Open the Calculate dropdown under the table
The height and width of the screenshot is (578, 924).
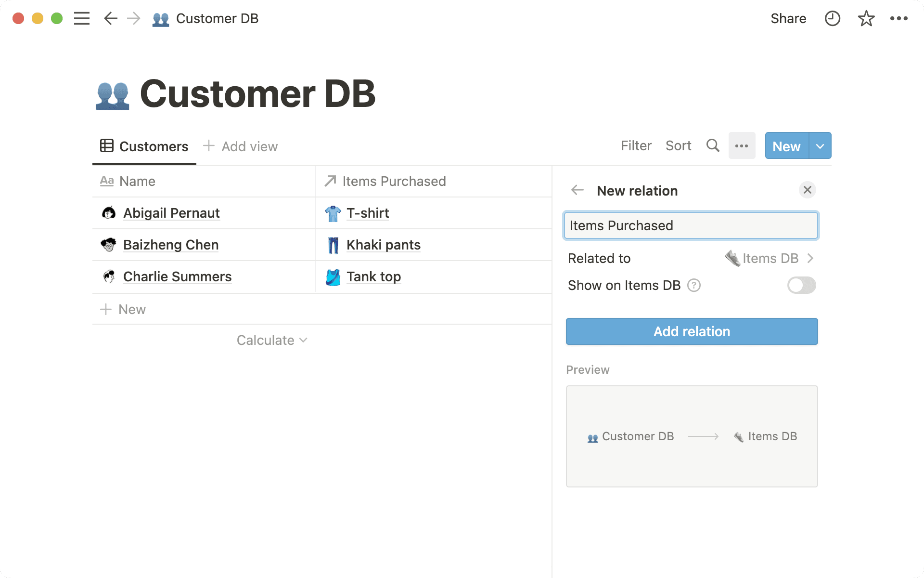tap(272, 340)
